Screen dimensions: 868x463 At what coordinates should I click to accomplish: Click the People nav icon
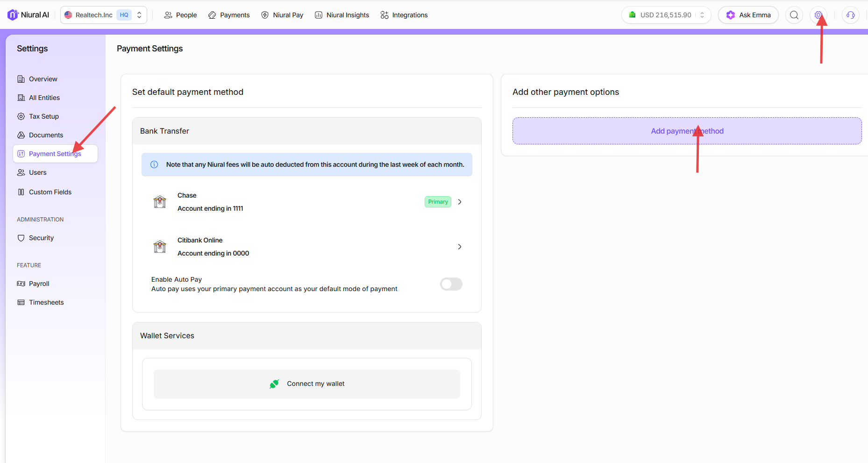pyautogui.click(x=168, y=15)
